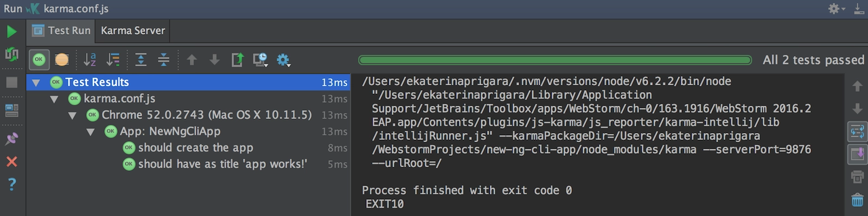Expand all test nodes

click(x=141, y=60)
